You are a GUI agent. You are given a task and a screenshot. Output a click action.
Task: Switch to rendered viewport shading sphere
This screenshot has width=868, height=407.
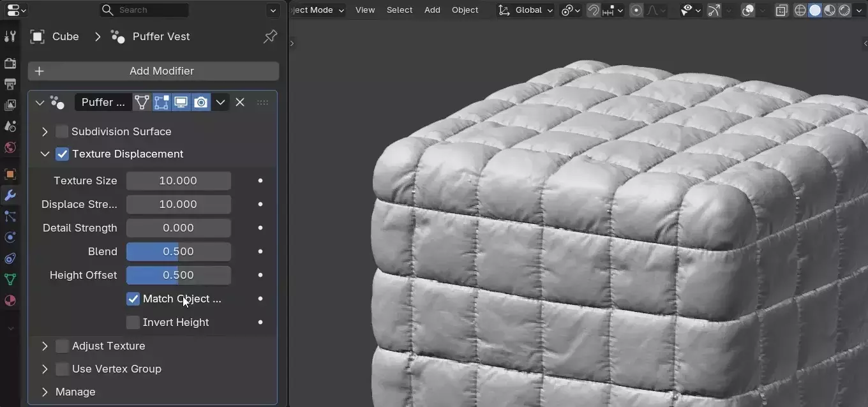pyautogui.click(x=844, y=10)
